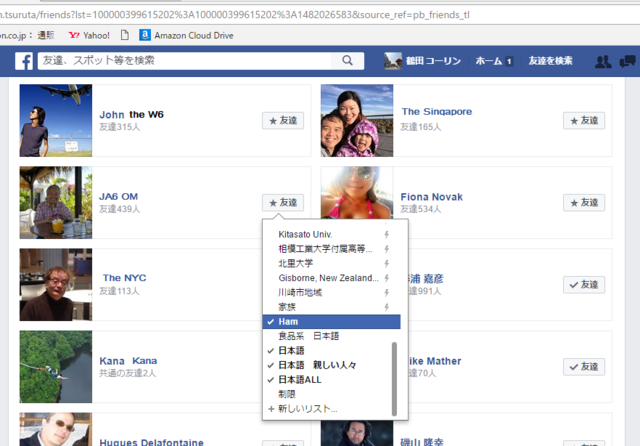640x446 pixels.
Task: Open JA6 OM profile photo
Action: (x=56, y=203)
